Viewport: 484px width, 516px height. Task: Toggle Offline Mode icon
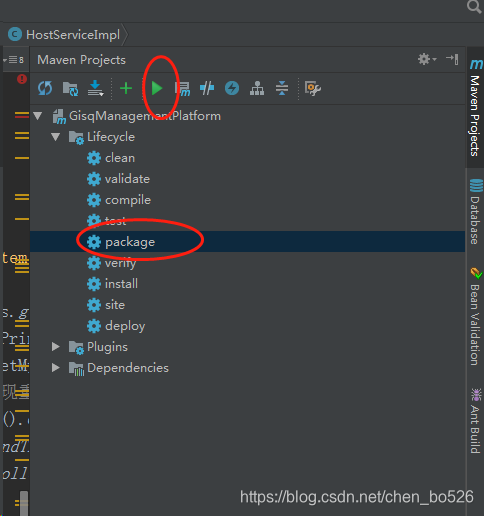click(207, 88)
